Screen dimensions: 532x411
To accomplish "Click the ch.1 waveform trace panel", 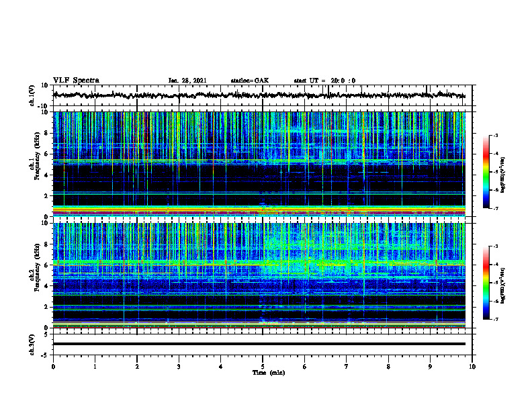I will click(x=263, y=95).
